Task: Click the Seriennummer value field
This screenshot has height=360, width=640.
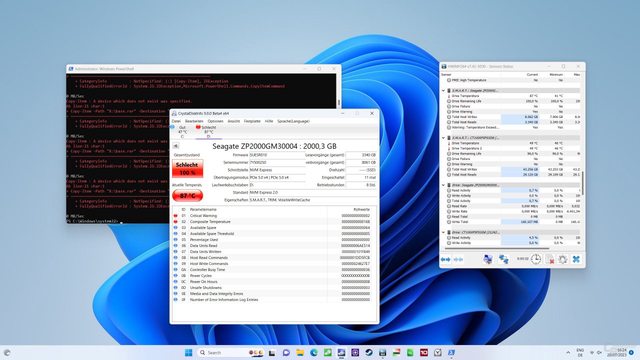Action: 277,162
